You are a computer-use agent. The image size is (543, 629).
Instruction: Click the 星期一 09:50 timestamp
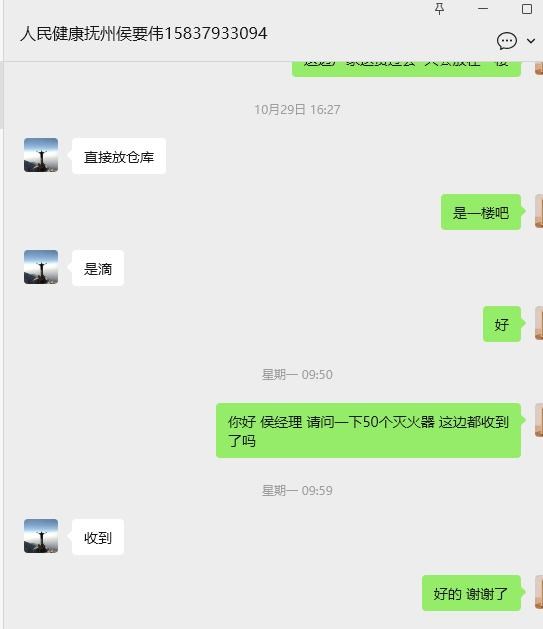click(x=297, y=375)
